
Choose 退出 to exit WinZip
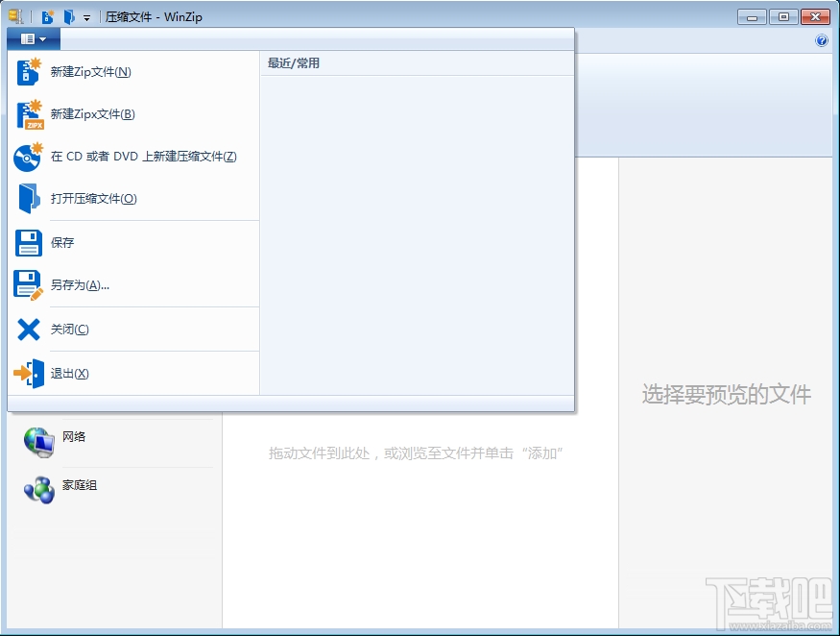click(69, 373)
